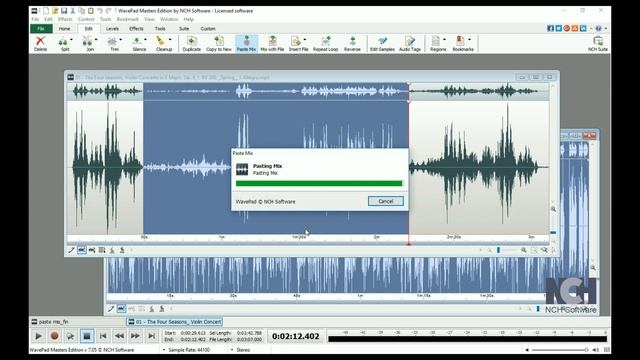The width and height of the screenshot is (640, 360).
Task: Open the Edit Samples tool
Action: [382, 43]
